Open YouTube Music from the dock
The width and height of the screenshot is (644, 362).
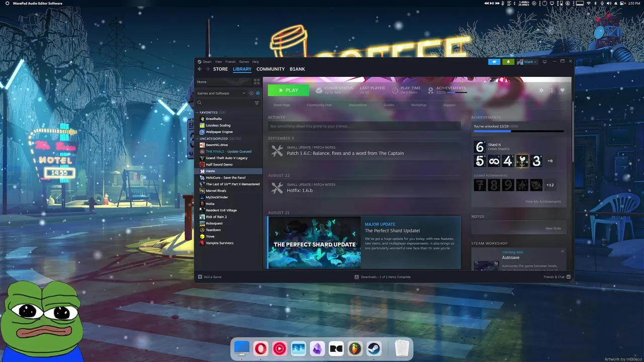click(280, 348)
